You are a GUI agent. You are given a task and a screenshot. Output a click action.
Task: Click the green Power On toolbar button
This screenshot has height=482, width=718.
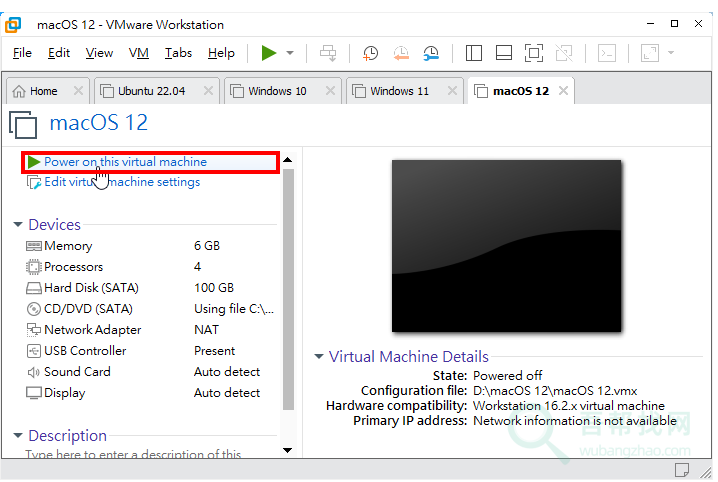click(269, 53)
